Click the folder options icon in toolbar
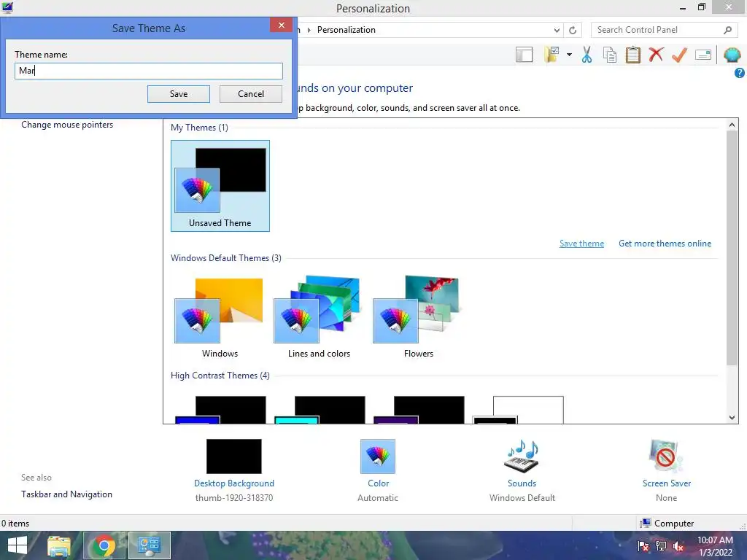Viewport: 747px width, 560px height. [x=551, y=55]
